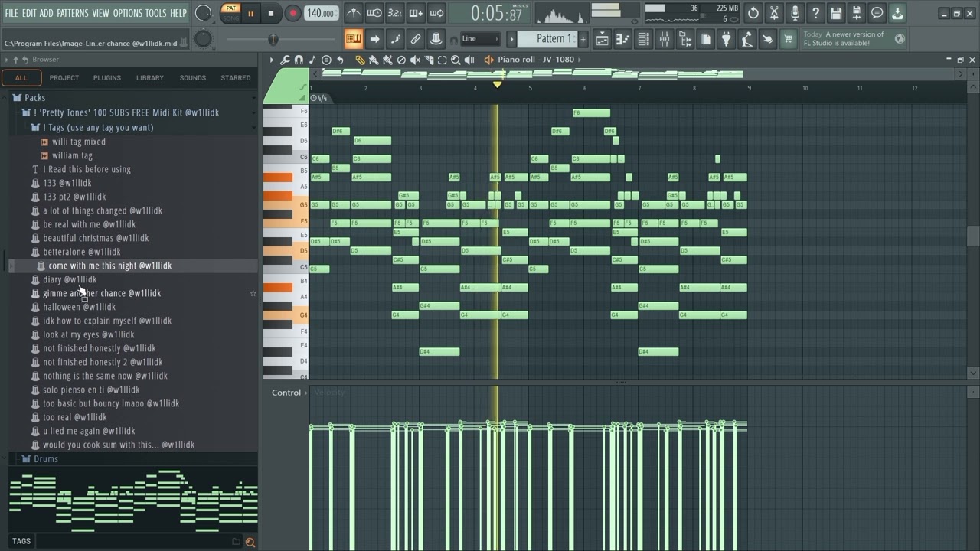Open the audio editor scissors icon
The width and height of the screenshot is (980, 551).
click(774, 13)
